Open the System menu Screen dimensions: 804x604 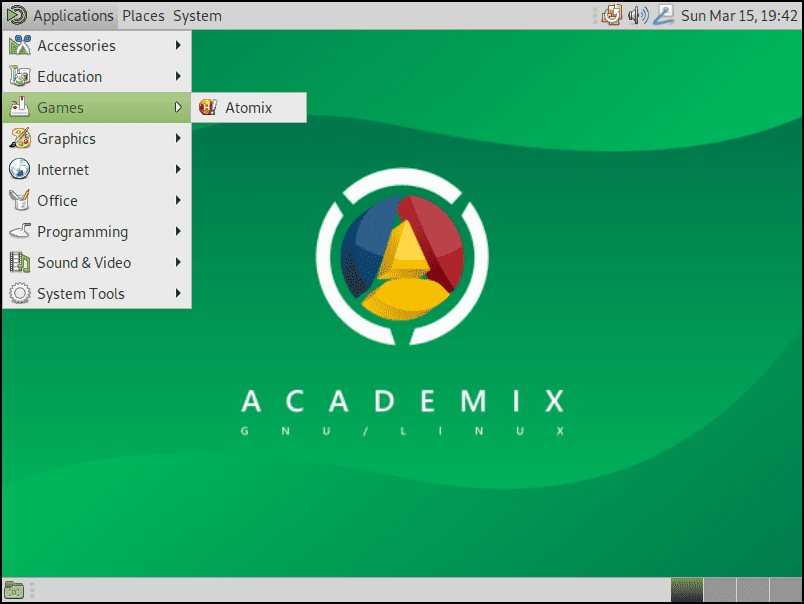coord(197,16)
